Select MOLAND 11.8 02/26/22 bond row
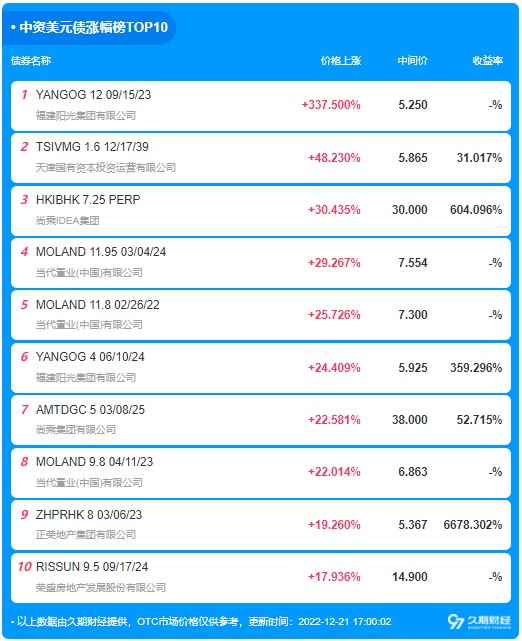This screenshot has height=641, width=522. (x=261, y=315)
